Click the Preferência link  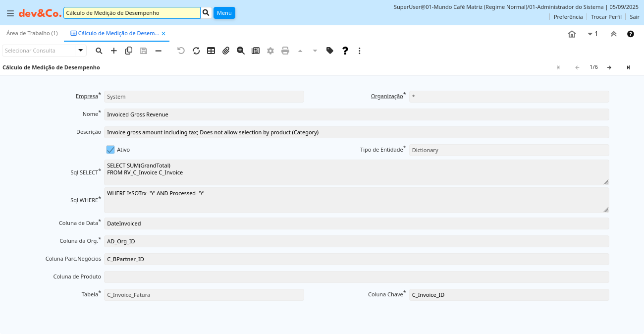click(x=568, y=17)
